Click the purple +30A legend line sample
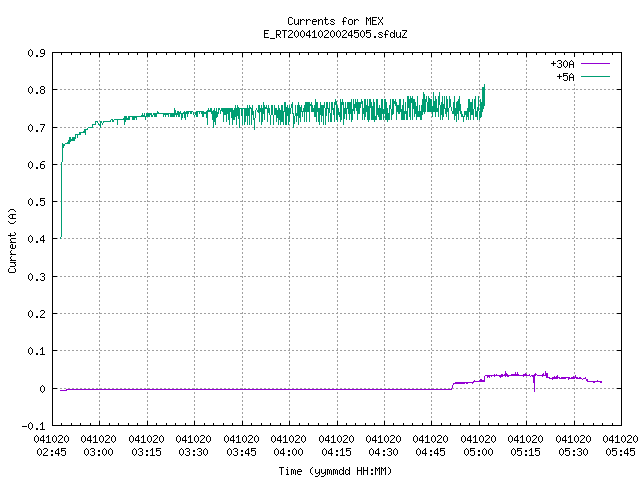This screenshot has width=640, height=480. click(595, 64)
